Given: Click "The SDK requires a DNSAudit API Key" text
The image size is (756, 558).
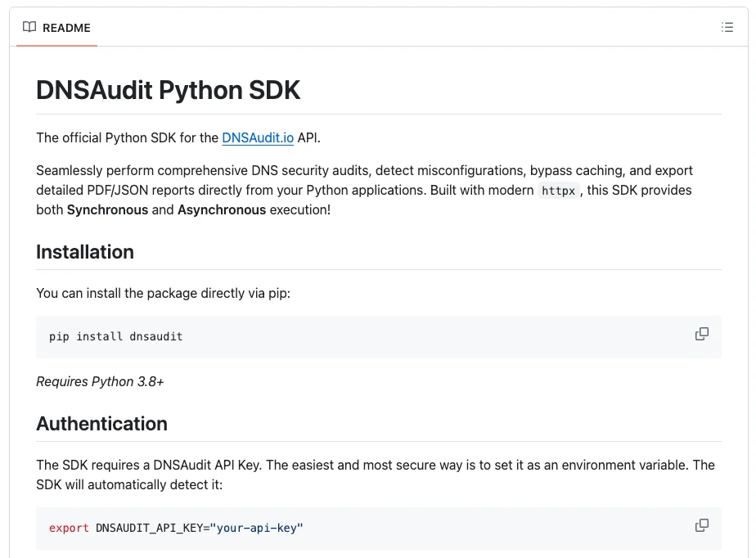Looking at the screenshot, I should click(x=149, y=465).
